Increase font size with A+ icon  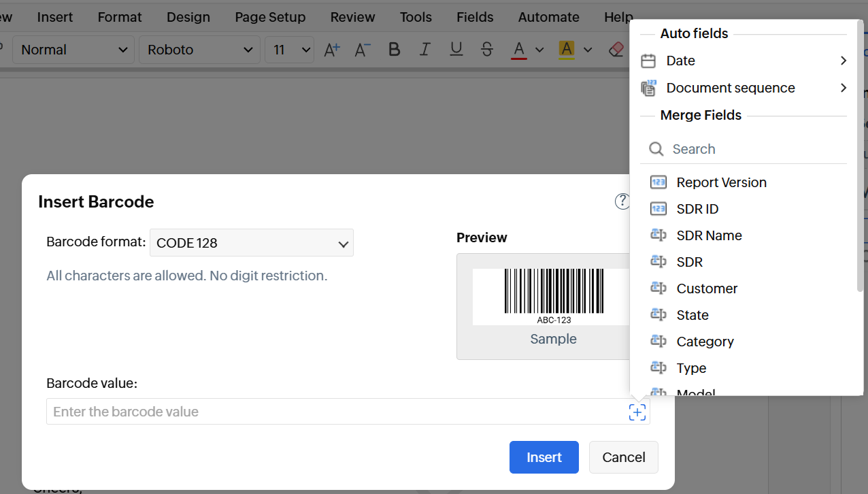(331, 50)
